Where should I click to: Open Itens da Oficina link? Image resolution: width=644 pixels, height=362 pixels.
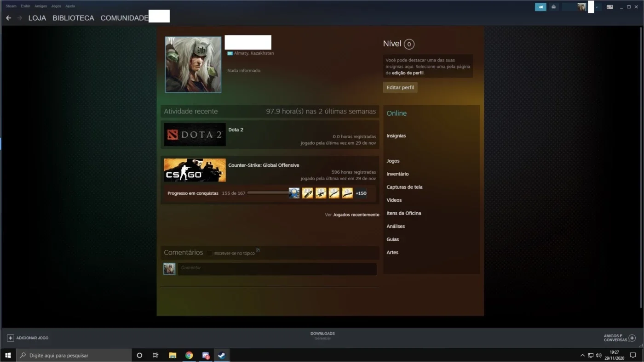click(x=403, y=213)
